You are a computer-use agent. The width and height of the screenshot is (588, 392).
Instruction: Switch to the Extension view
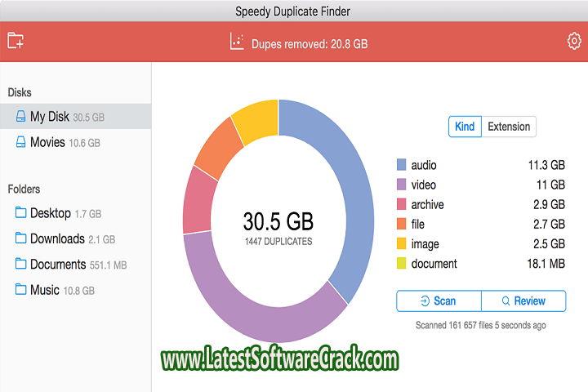(x=509, y=127)
